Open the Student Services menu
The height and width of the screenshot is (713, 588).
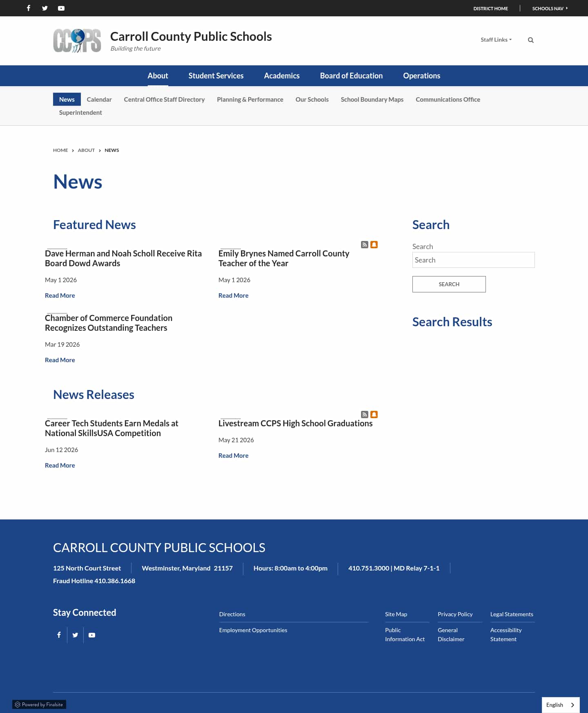(x=216, y=76)
